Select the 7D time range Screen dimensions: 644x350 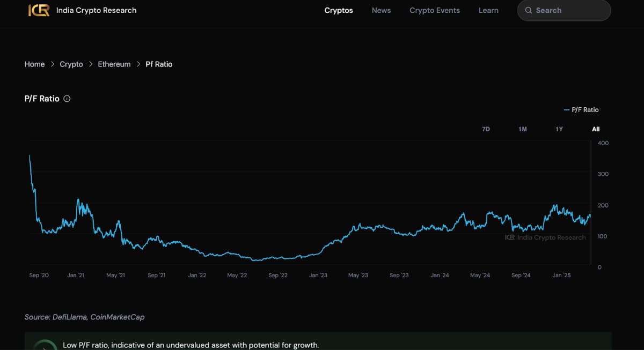click(x=486, y=129)
